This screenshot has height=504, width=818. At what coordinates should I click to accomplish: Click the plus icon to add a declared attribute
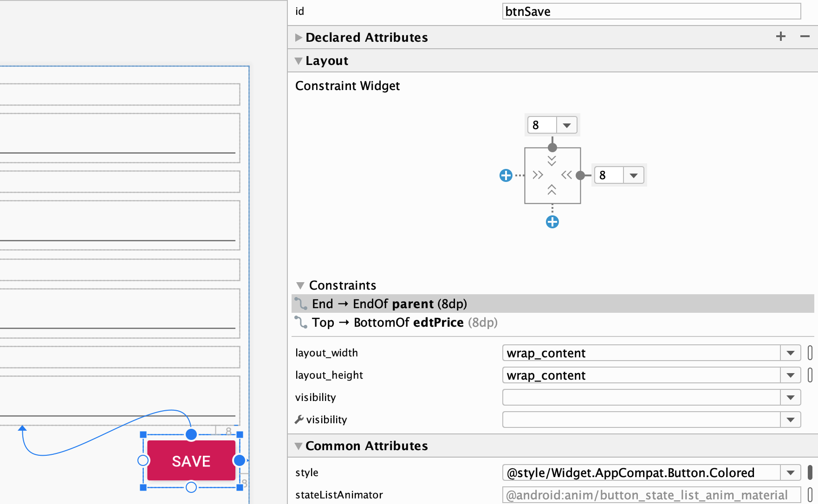click(x=781, y=37)
